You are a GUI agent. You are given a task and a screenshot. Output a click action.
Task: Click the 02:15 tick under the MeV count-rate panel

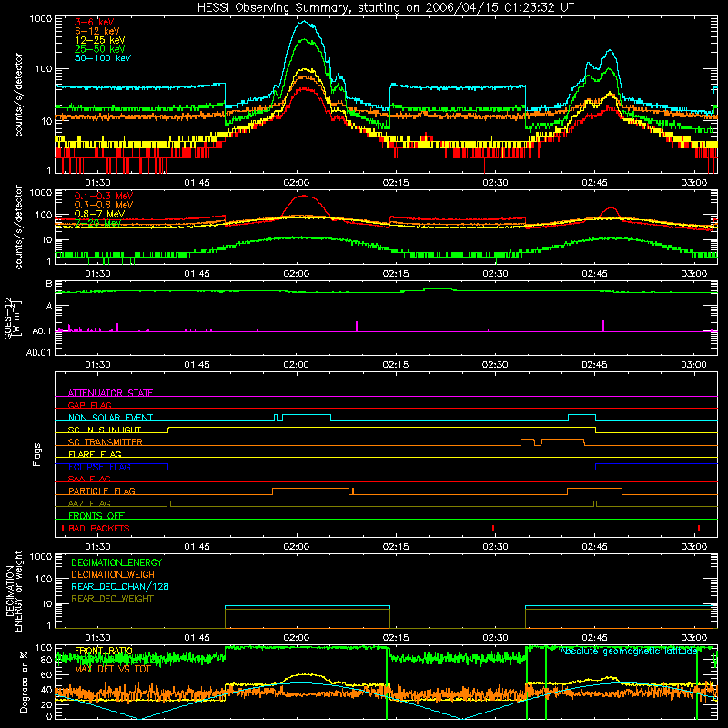tap(396, 274)
